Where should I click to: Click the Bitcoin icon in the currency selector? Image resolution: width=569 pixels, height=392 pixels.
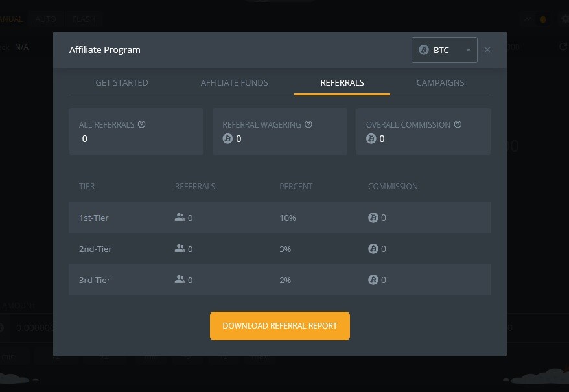425,49
